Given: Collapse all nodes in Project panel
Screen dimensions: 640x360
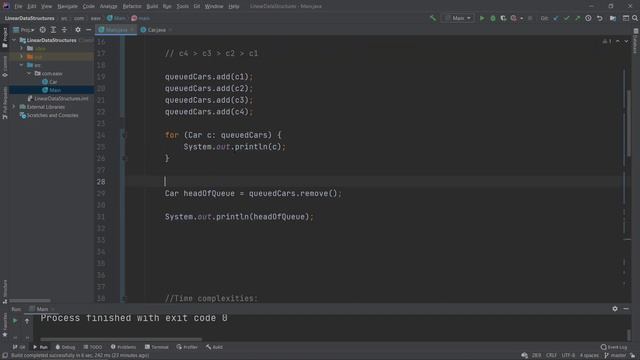Looking at the screenshot, I should 64,30.
